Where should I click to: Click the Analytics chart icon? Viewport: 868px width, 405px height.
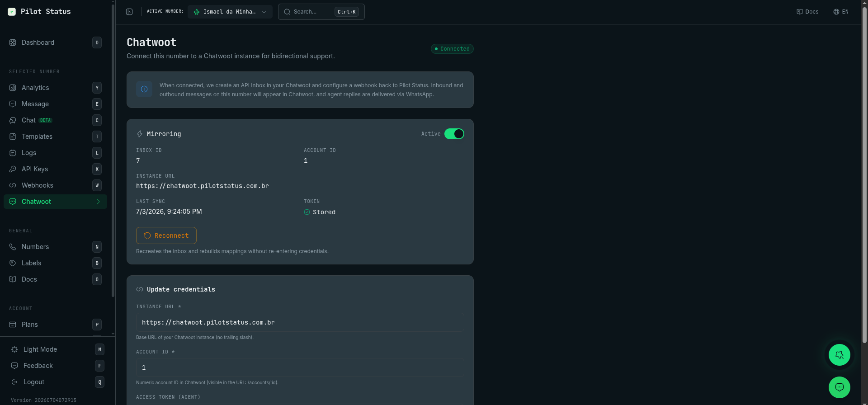tap(13, 88)
